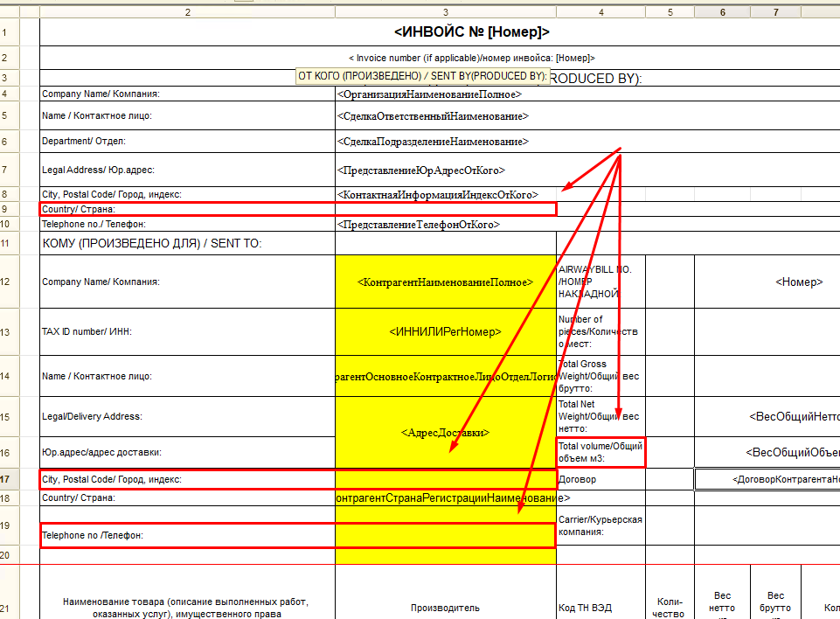This screenshot has width=840, height=619.
Task: Select the "Country/ Страна:" cell in row 9
Action: (187, 210)
